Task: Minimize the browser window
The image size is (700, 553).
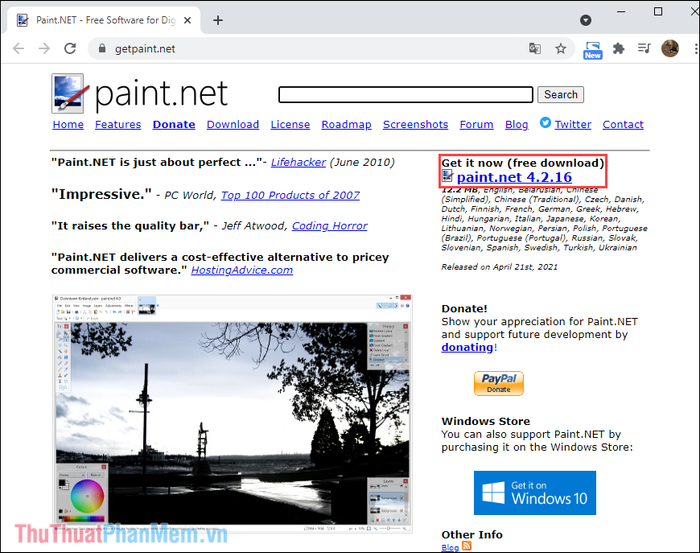Action: point(621,12)
